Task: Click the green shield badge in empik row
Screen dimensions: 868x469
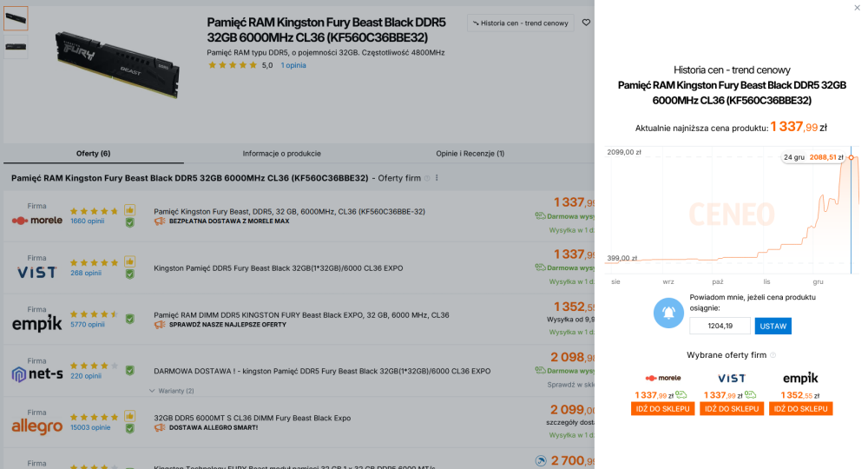Action: coord(129,319)
